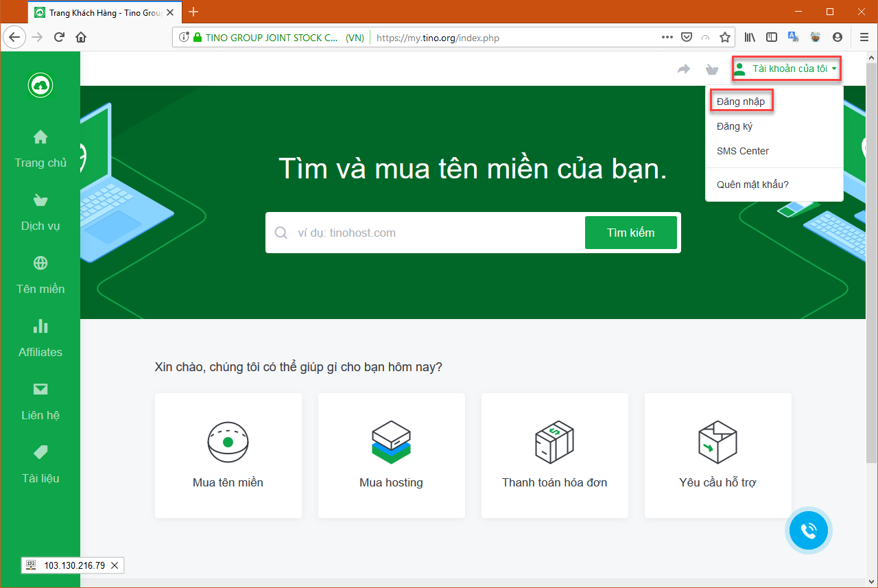Click the green padlock security icon
Screen dimensions: 878x588
click(x=198, y=38)
